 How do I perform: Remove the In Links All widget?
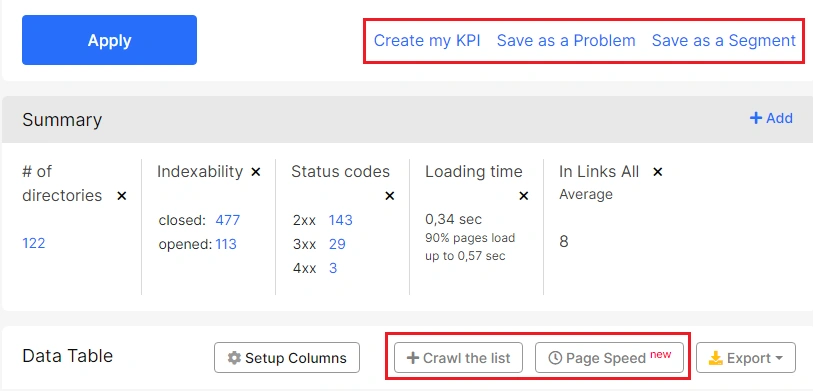tap(657, 172)
